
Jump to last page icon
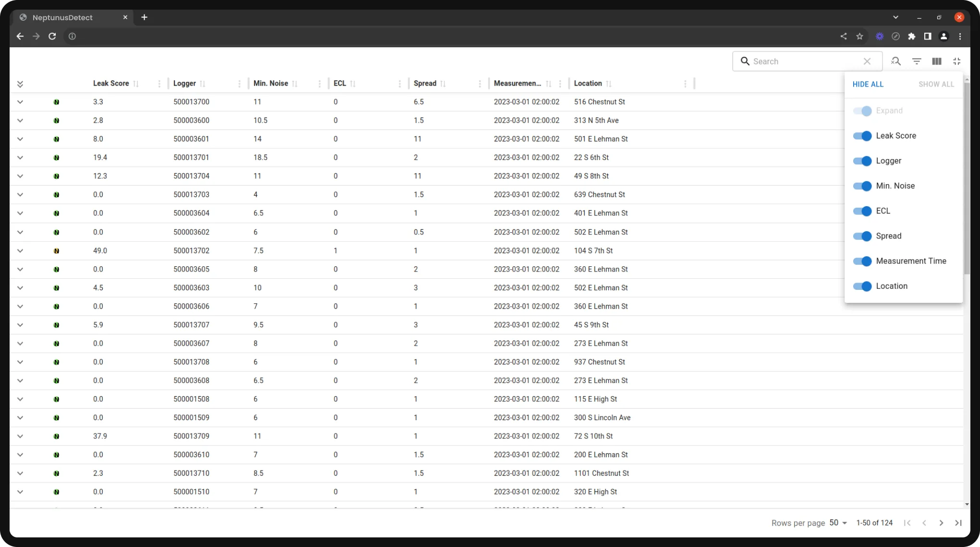(958, 523)
